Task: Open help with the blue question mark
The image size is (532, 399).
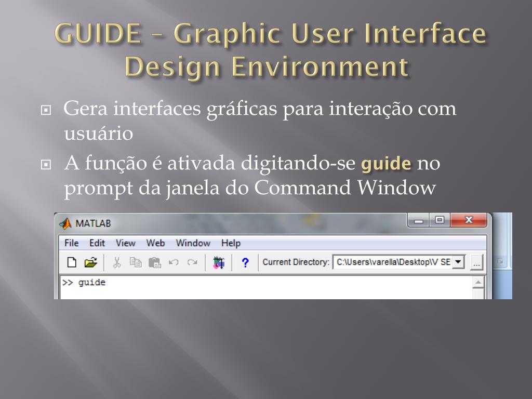Action: pos(245,262)
